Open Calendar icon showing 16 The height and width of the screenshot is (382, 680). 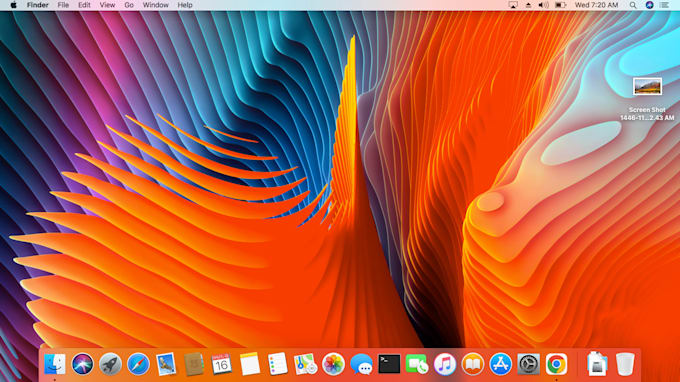click(222, 364)
